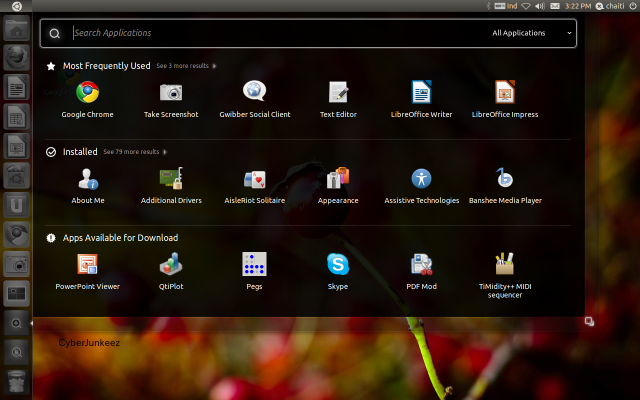Expand See 3 more results
The image size is (640, 400).
coord(186,66)
